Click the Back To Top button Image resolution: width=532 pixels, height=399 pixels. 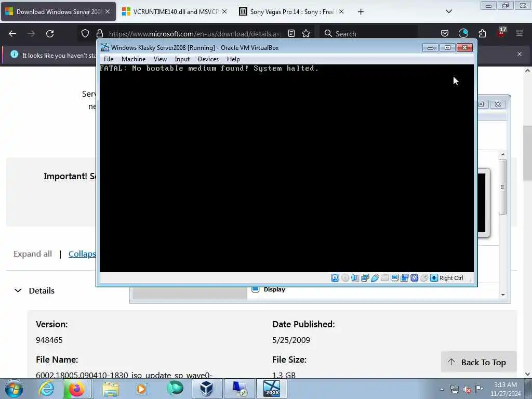tap(478, 362)
